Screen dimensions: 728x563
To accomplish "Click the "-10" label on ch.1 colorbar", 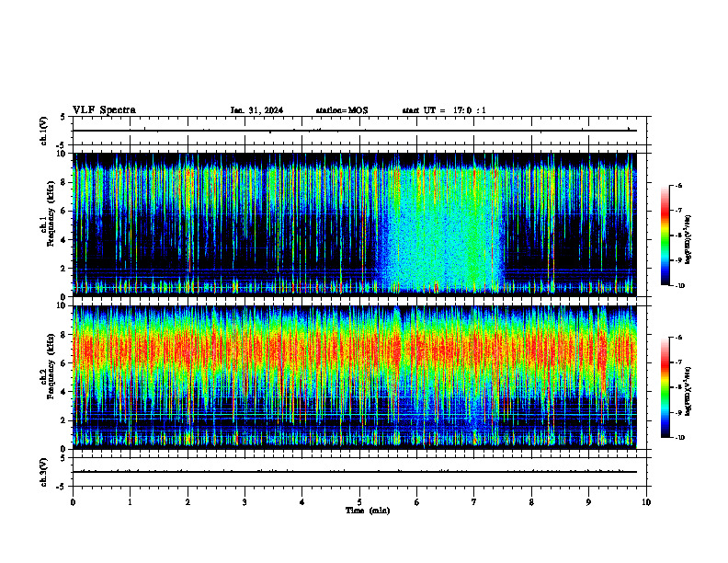I will tap(680, 286).
